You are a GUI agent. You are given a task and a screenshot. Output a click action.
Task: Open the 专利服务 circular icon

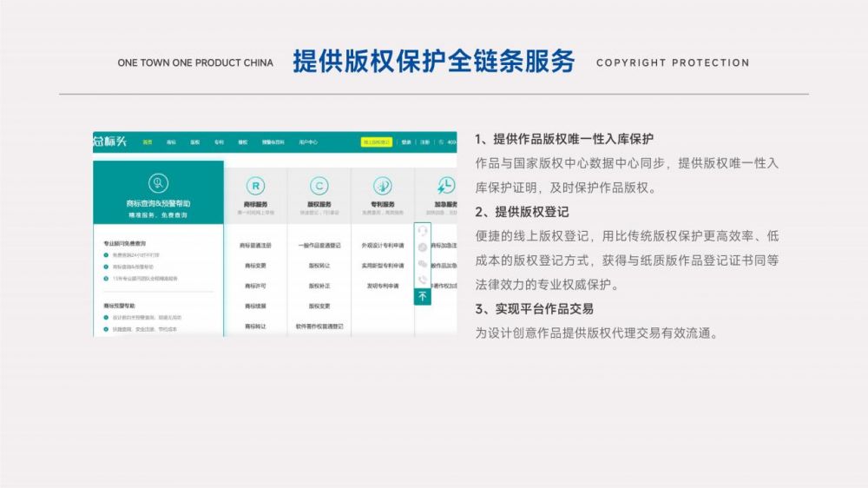coord(383,186)
